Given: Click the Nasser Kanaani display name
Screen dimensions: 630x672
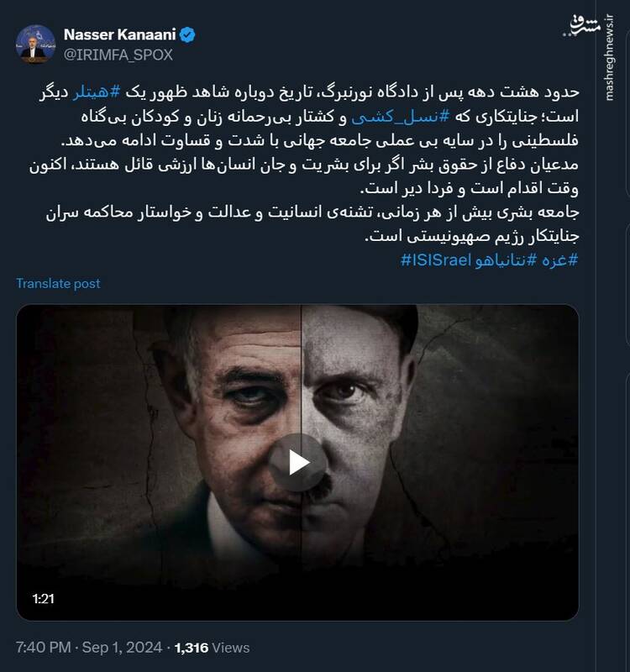Looking at the screenshot, I should [122, 32].
